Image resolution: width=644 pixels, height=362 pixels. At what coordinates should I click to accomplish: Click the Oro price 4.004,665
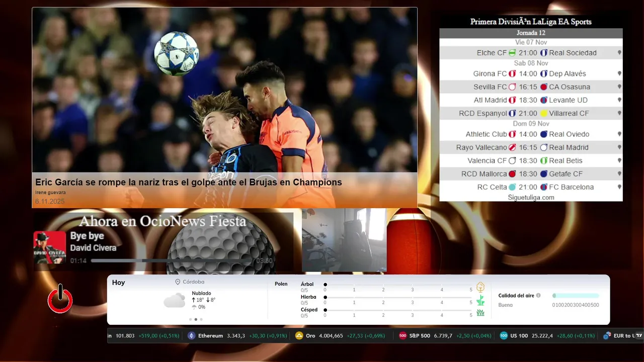331,336
